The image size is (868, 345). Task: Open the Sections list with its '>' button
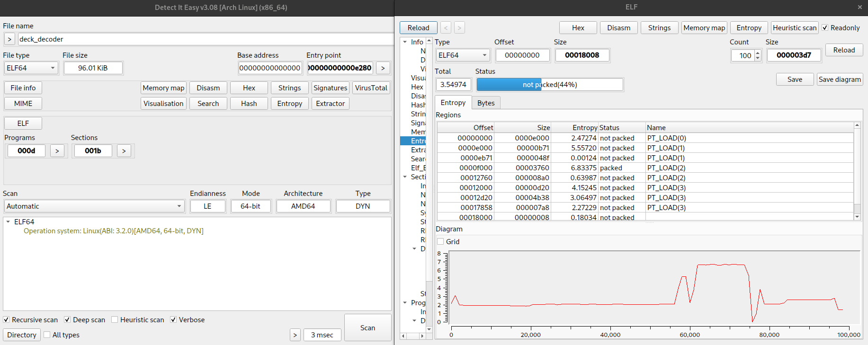(x=124, y=151)
